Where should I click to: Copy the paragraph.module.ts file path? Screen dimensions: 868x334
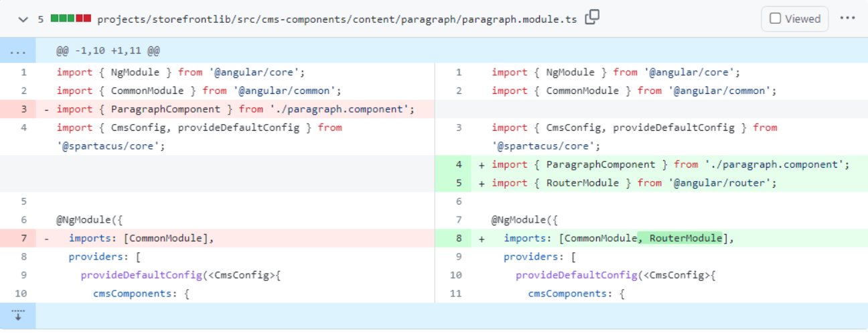[592, 18]
